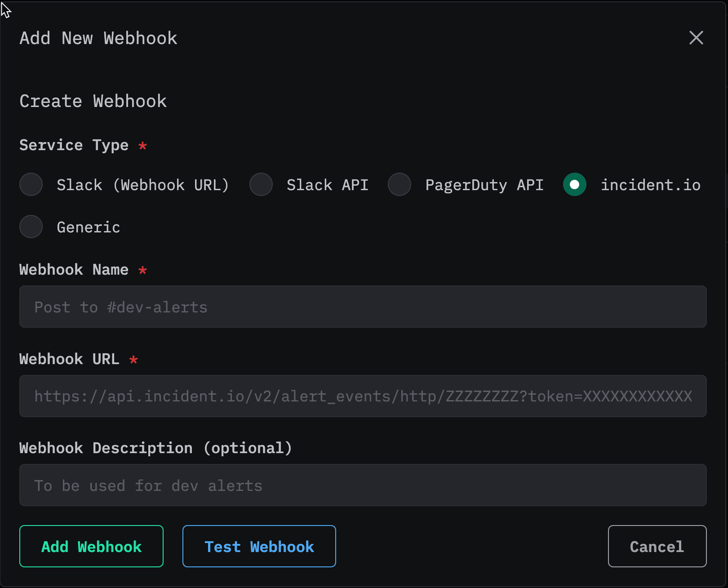
Task: Click the 'Generic' option label text
Action: (89, 227)
